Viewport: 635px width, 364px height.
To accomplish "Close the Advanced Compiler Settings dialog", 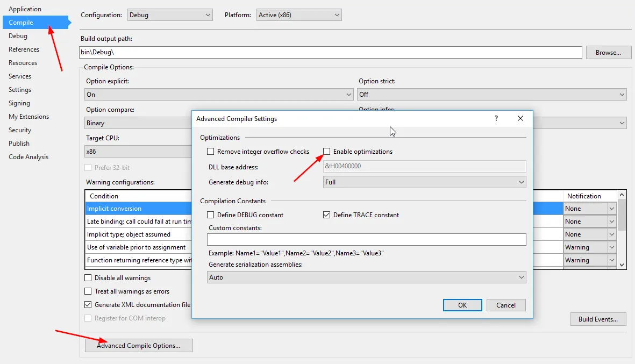I will pyautogui.click(x=520, y=118).
